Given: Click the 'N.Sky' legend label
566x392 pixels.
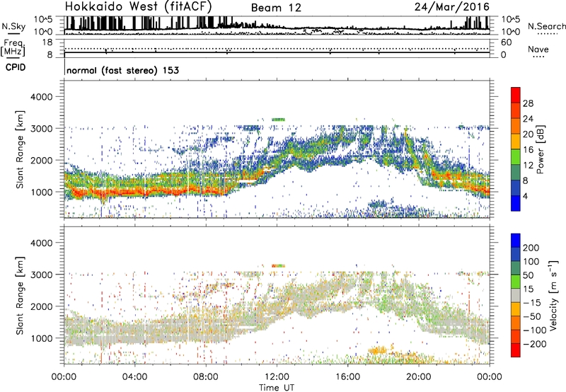Looking at the screenshot, I should [x=13, y=26].
